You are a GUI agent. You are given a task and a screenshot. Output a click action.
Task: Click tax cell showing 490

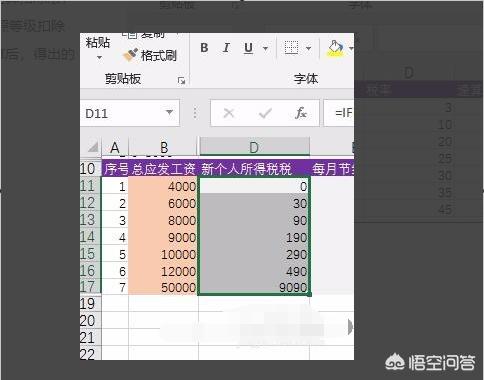click(254, 271)
